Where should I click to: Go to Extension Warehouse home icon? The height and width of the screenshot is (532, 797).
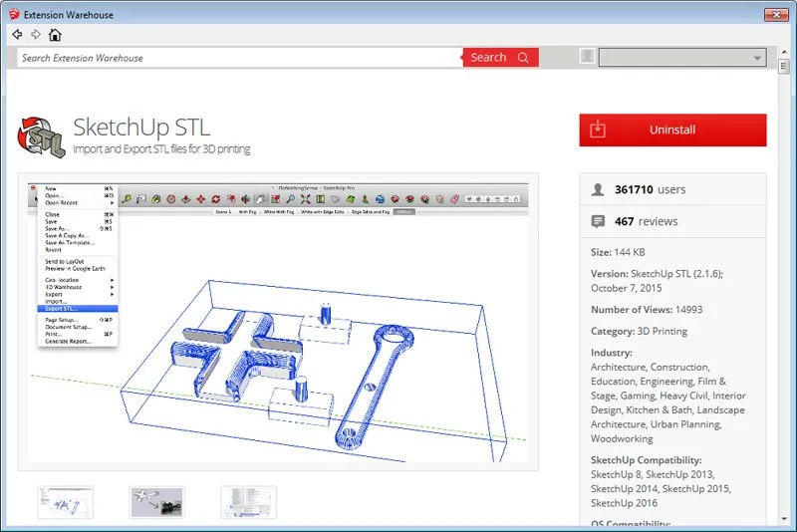pos(55,35)
